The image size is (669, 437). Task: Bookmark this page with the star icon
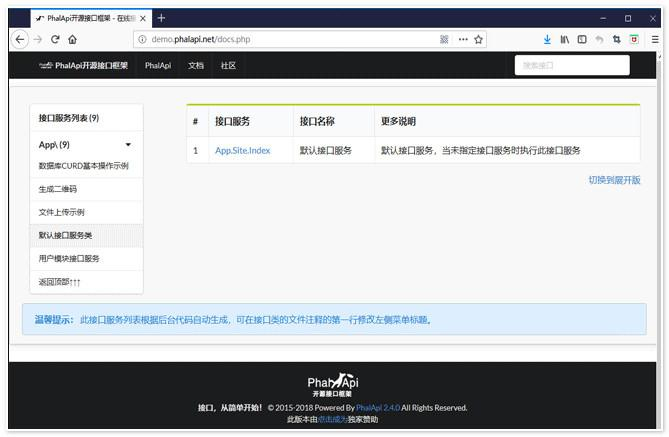click(479, 39)
